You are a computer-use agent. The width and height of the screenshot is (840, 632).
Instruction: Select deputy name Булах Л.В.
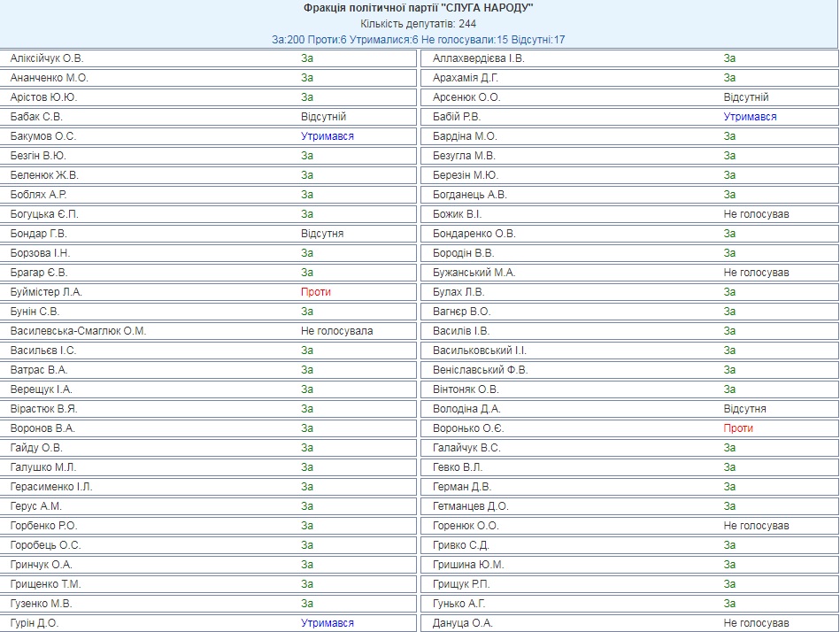pyautogui.click(x=459, y=292)
